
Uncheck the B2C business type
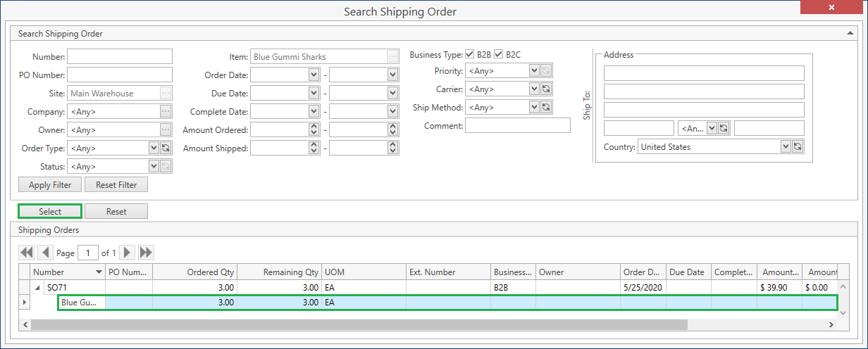499,55
